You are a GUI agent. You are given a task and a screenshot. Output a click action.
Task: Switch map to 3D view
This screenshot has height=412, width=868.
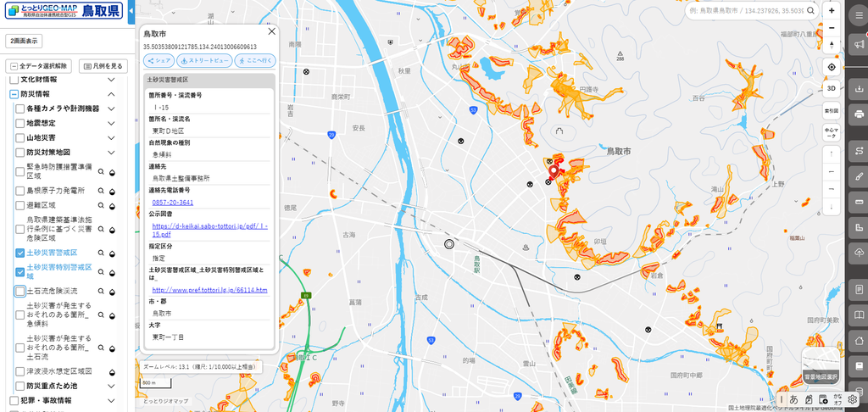pyautogui.click(x=832, y=88)
